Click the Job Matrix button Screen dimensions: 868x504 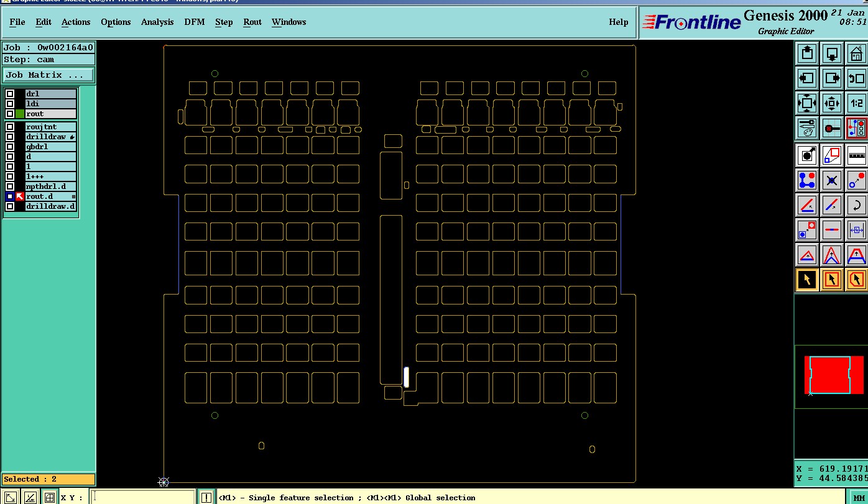coord(48,75)
